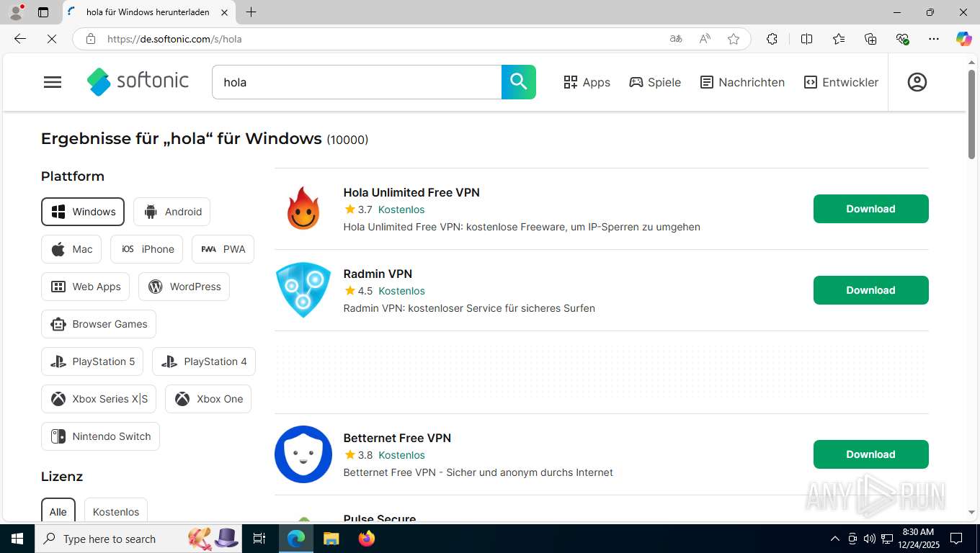Select the Alle license filter
Image resolution: width=980 pixels, height=553 pixels.
click(x=58, y=511)
